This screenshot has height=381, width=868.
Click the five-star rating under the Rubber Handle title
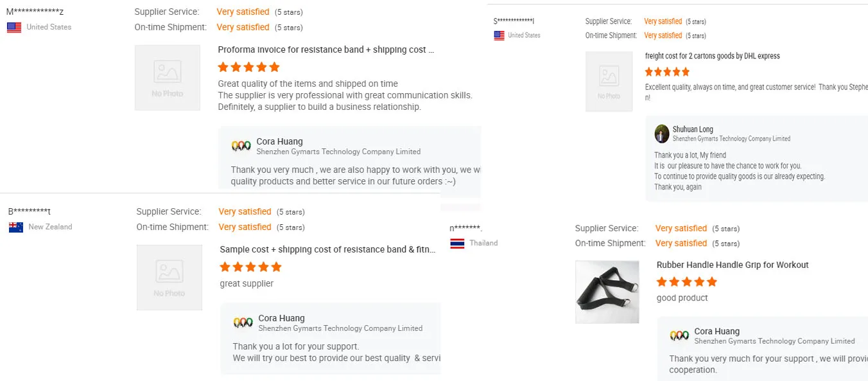[x=686, y=281]
